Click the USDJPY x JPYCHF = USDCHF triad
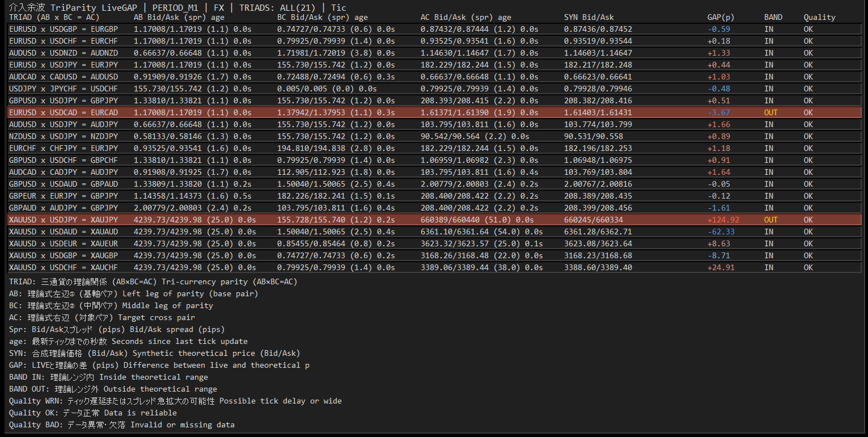 [x=63, y=89]
